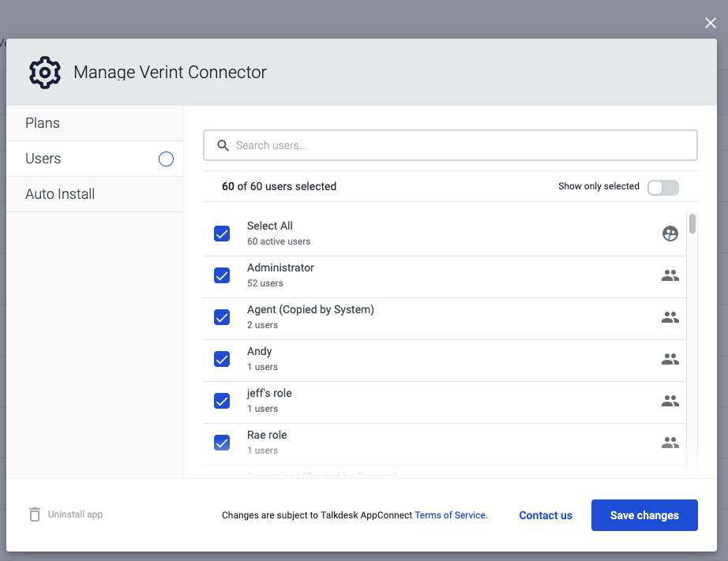Screen dimensions: 728x561
Task: Click the Uninstall app label
Action: 75,514
